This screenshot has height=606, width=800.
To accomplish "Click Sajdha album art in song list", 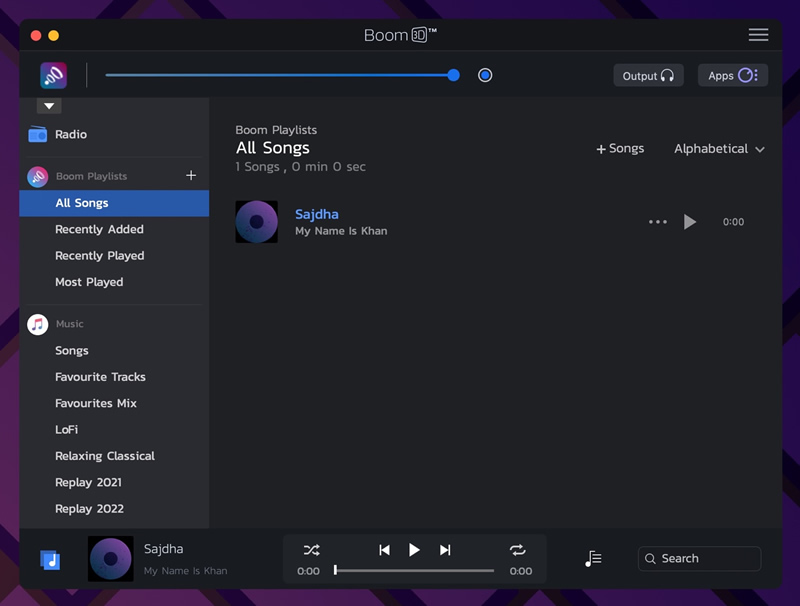I will [257, 222].
